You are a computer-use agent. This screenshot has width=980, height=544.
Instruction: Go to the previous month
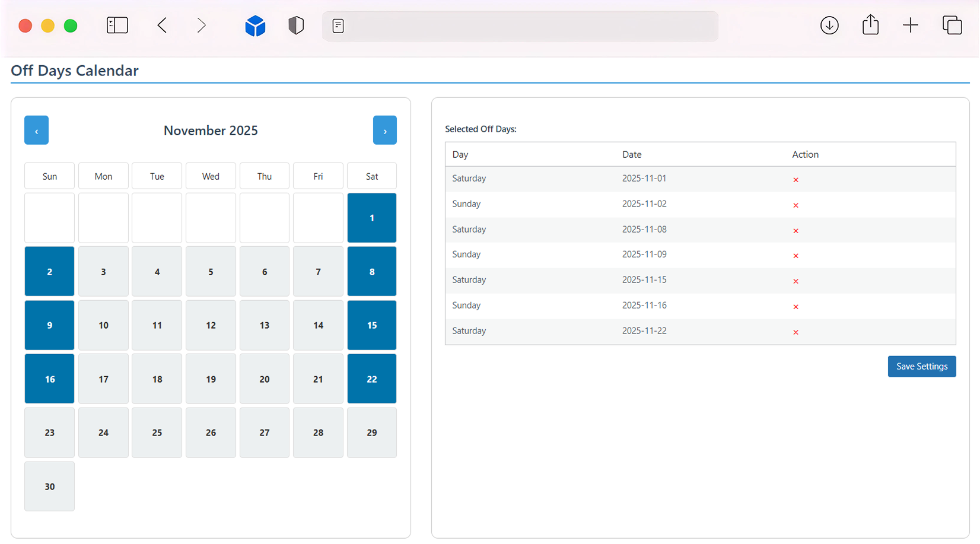tap(36, 131)
